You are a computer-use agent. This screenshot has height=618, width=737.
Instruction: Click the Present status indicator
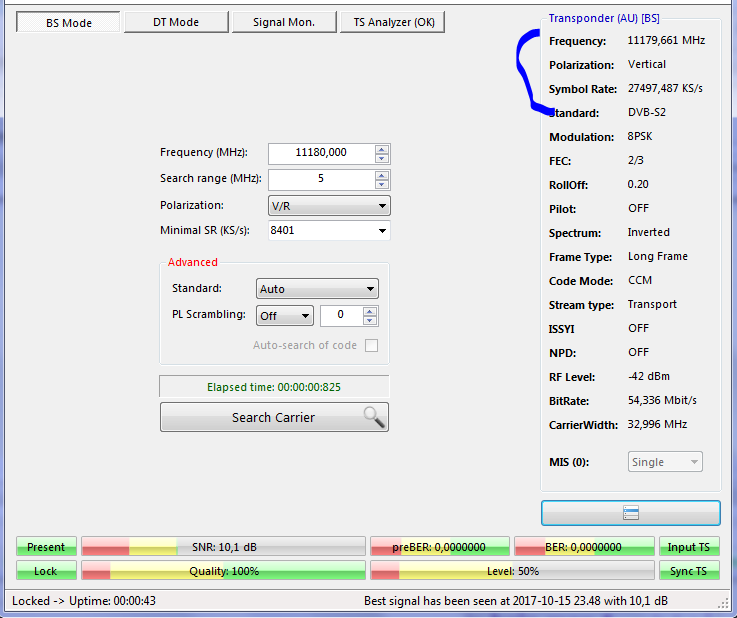click(46, 547)
